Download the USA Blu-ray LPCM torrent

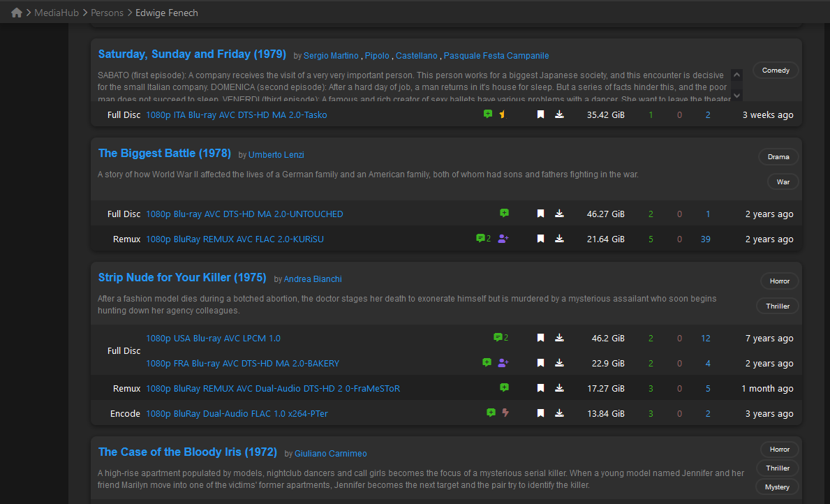559,338
